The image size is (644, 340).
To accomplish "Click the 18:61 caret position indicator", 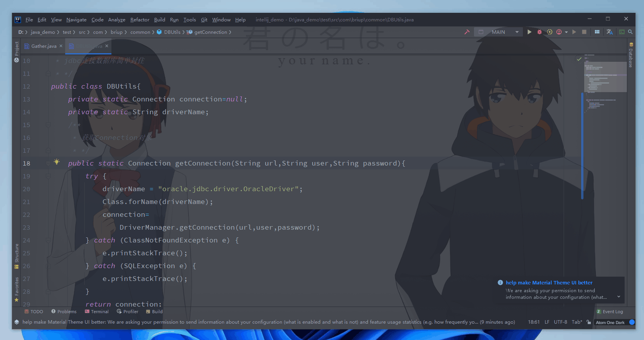I will tap(534, 322).
